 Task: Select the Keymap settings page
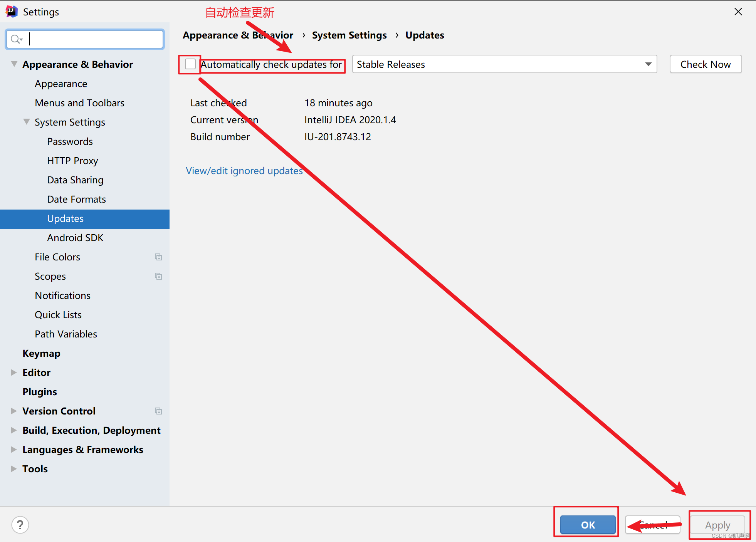point(41,353)
